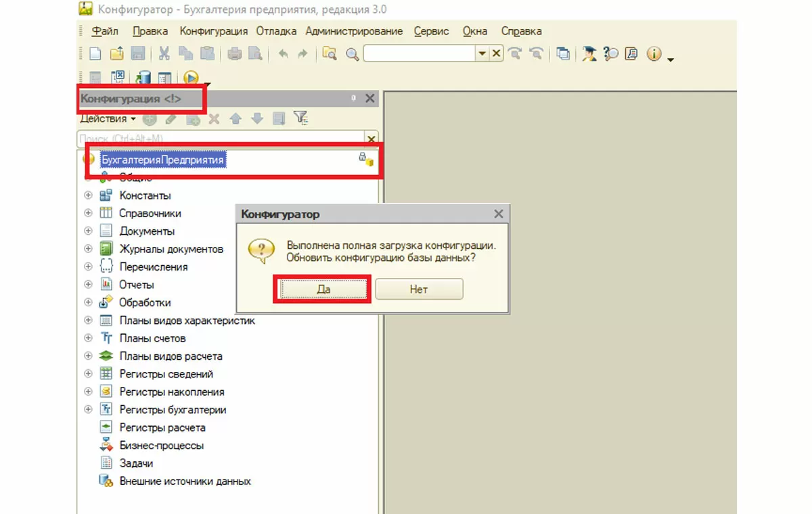Expand the Справочники tree node

(88, 213)
